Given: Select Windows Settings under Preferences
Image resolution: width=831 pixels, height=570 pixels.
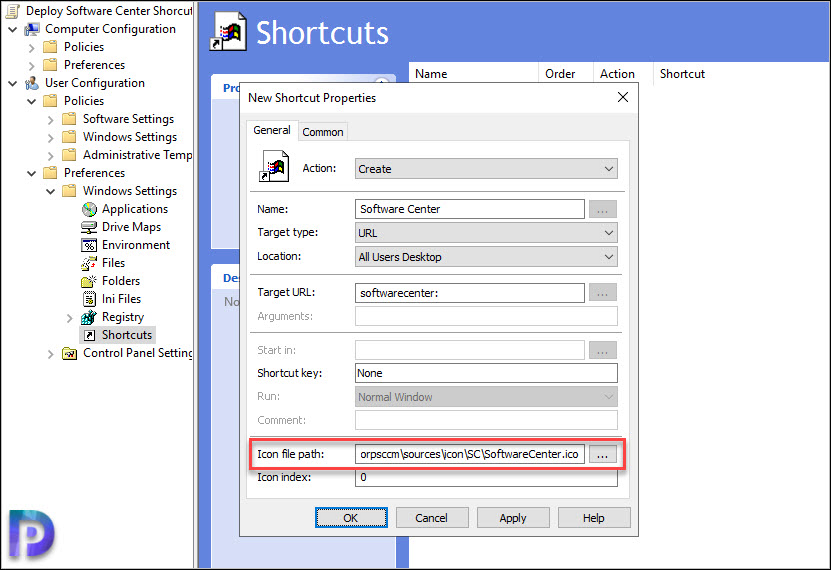Looking at the screenshot, I should pyautogui.click(x=130, y=191).
